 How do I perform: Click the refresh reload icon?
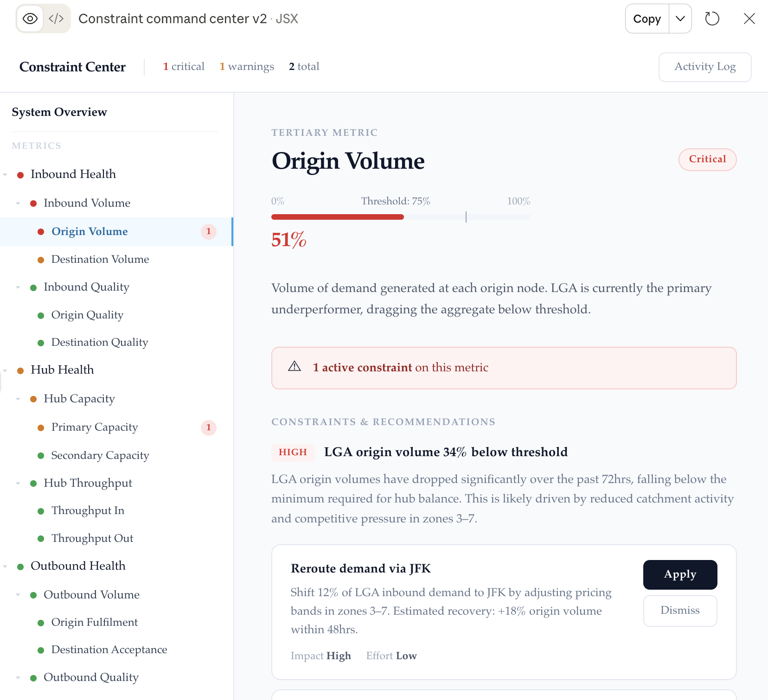[x=712, y=19]
